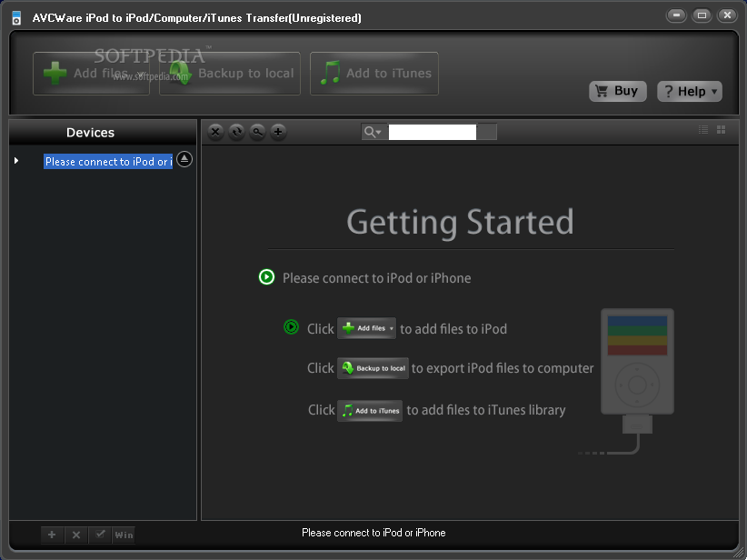This screenshot has width=747, height=560.
Task: Open the search filter magnifier dropdown
Action: pyautogui.click(x=373, y=132)
